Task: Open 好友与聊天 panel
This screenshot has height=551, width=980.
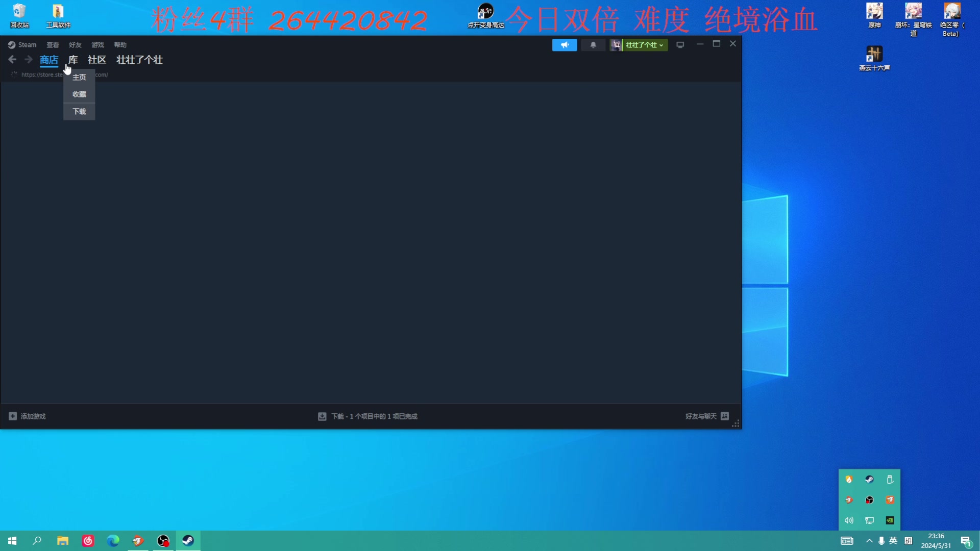Action: click(701, 416)
